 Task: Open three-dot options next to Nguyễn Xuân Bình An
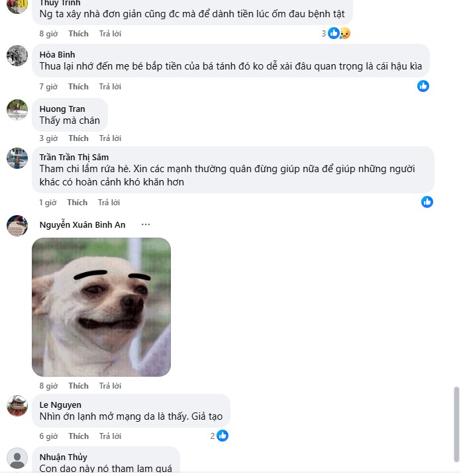146,224
